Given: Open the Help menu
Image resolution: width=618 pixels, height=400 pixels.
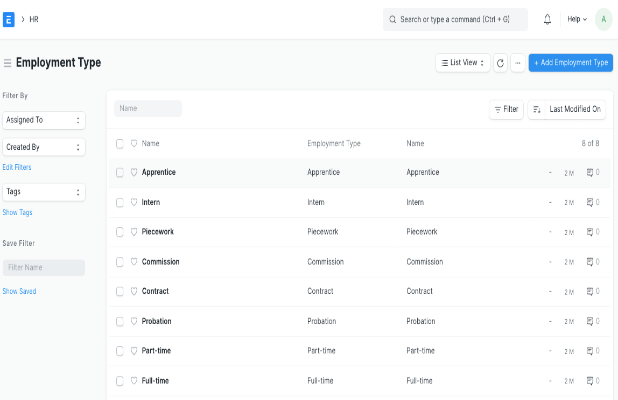Looking at the screenshot, I should pyautogui.click(x=577, y=19).
